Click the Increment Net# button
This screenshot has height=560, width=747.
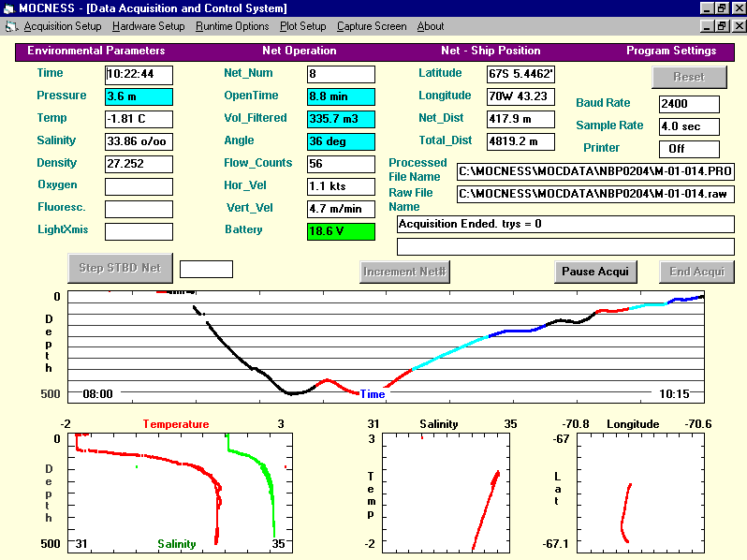coord(404,272)
